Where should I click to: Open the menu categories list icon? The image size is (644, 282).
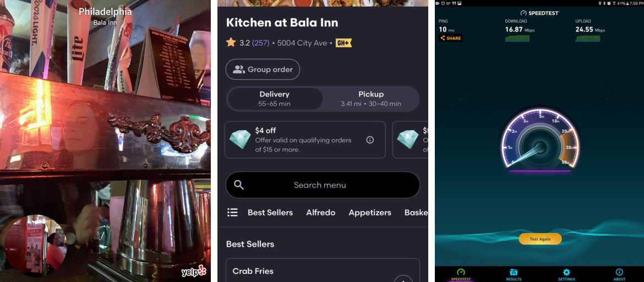coord(232,213)
